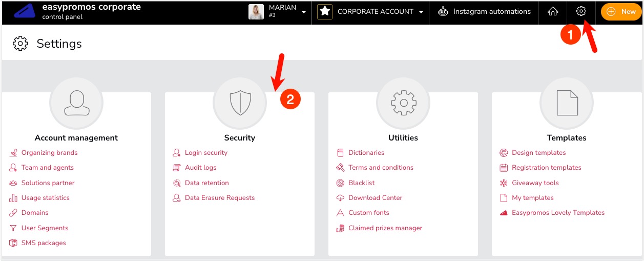Open Custom fonts
Viewport: 644px width, 261px height.
click(x=369, y=213)
